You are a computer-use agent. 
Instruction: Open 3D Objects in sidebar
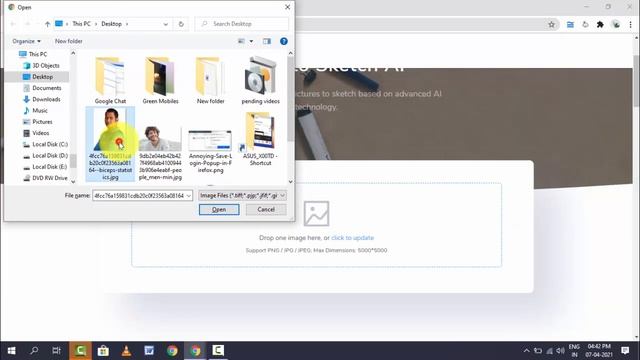41,65
